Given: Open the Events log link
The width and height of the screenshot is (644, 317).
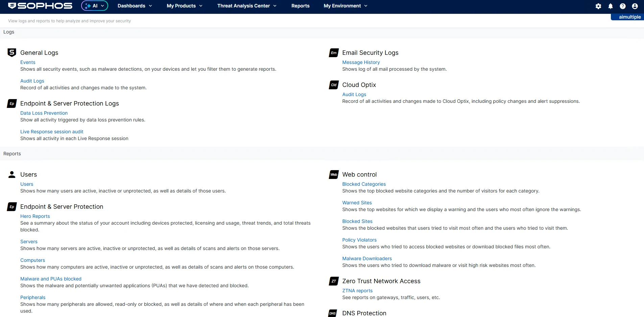Looking at the screenshot, I should pos(28,62).
